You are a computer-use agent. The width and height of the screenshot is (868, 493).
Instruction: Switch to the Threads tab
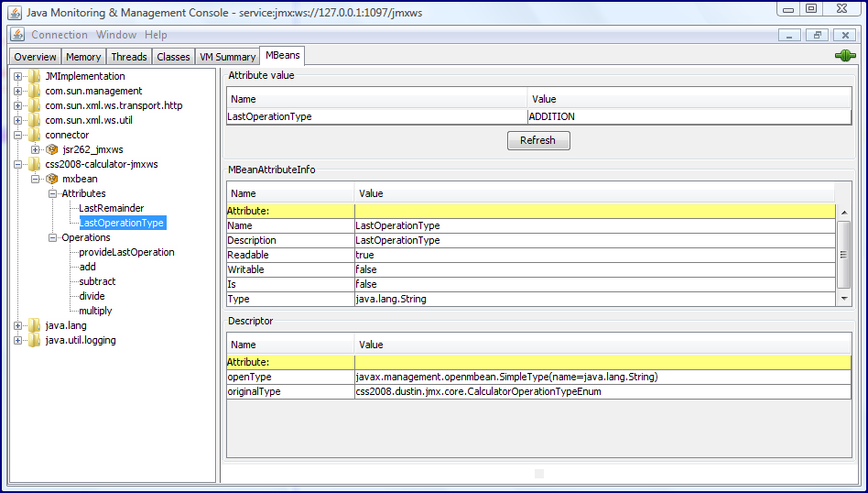pyautogui.click(x=128, y=57)
